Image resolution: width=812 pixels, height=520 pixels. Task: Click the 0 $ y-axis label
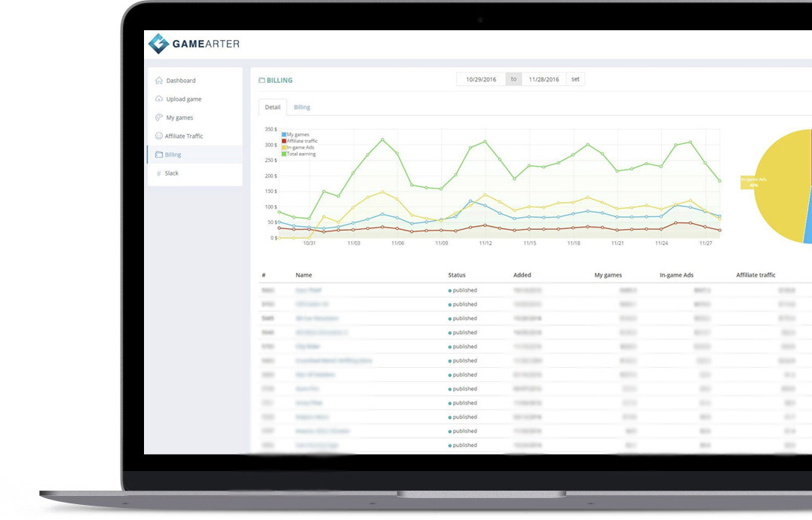(x=274, y=238)
